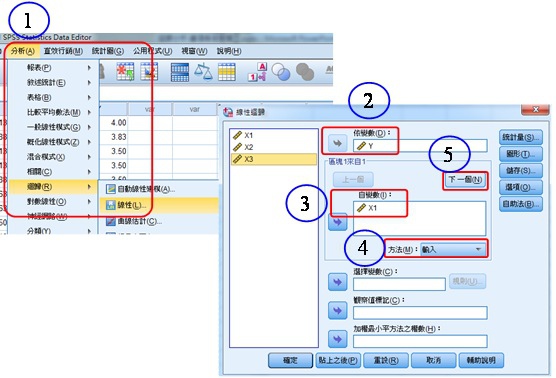Click the select cases yellow grid icon

(x=227, y=72)
